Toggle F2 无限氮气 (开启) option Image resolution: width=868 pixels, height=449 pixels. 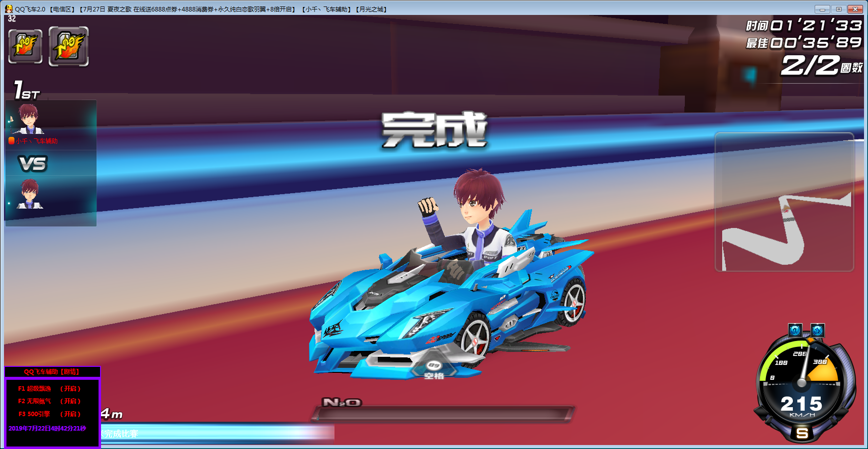point(49,401)
